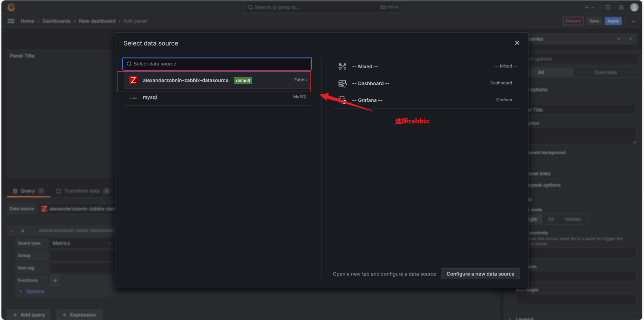This screenshot has width=644, height=320.
Task: Click the Expression button
Action: (x=79, y=315)
